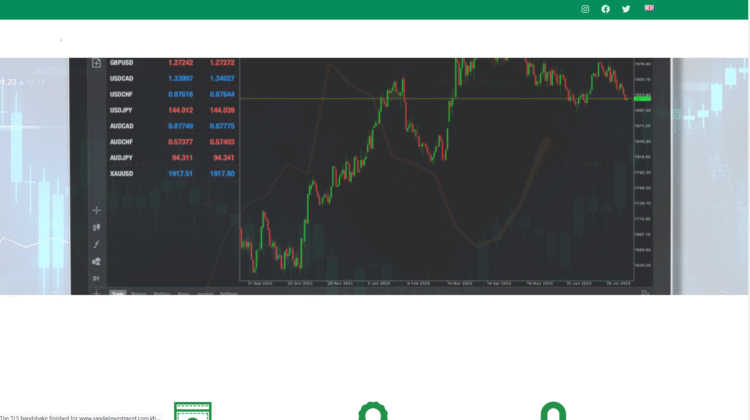Click the green price label on axis
This screenshot has width=750, height=420.
click(x=642, y=98)
